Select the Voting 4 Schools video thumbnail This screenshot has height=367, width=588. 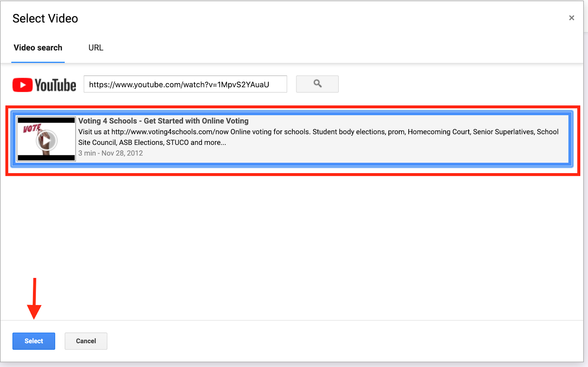[46, 139]
